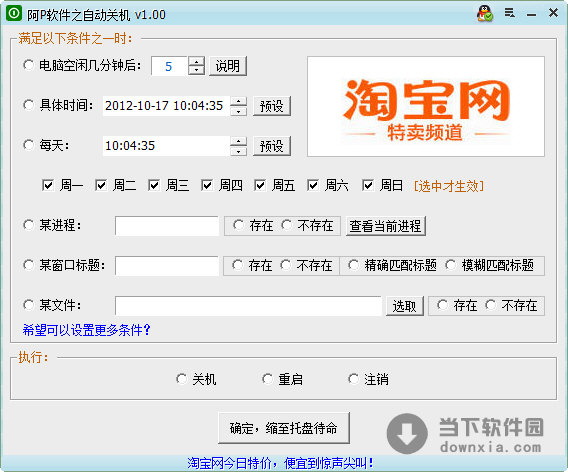Click the 说明 button
The height and width of the screenshot is (472, 568).
click(x=228, y=66)
